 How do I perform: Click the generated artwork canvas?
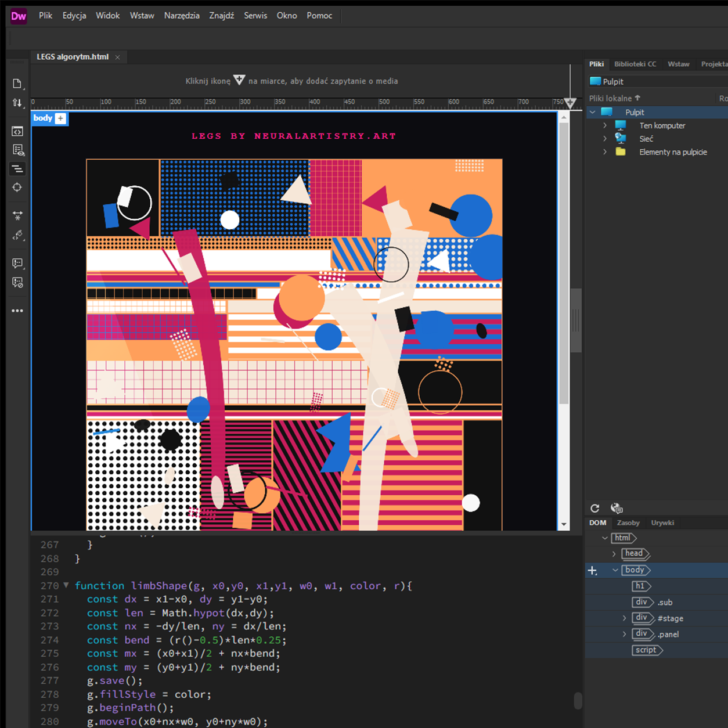pyautogui.click(x=294, y=344)
